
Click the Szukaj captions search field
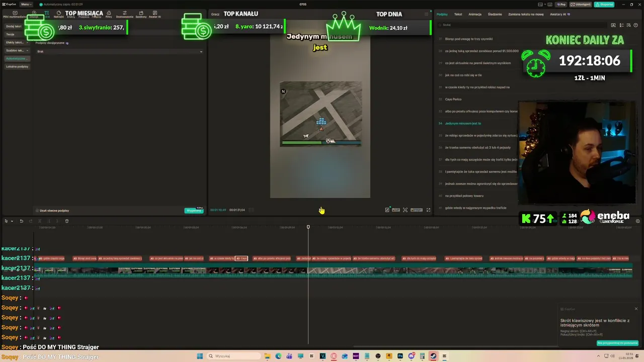pyautogui.click(x=523, y=25)
